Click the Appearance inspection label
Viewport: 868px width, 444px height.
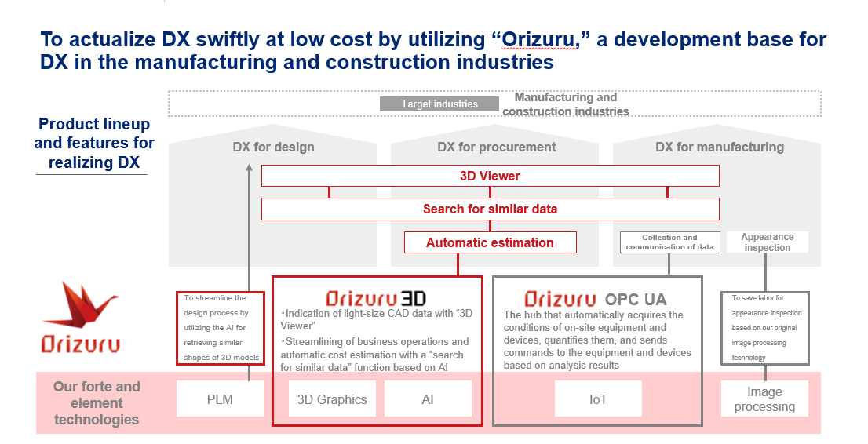click(768, 242)
